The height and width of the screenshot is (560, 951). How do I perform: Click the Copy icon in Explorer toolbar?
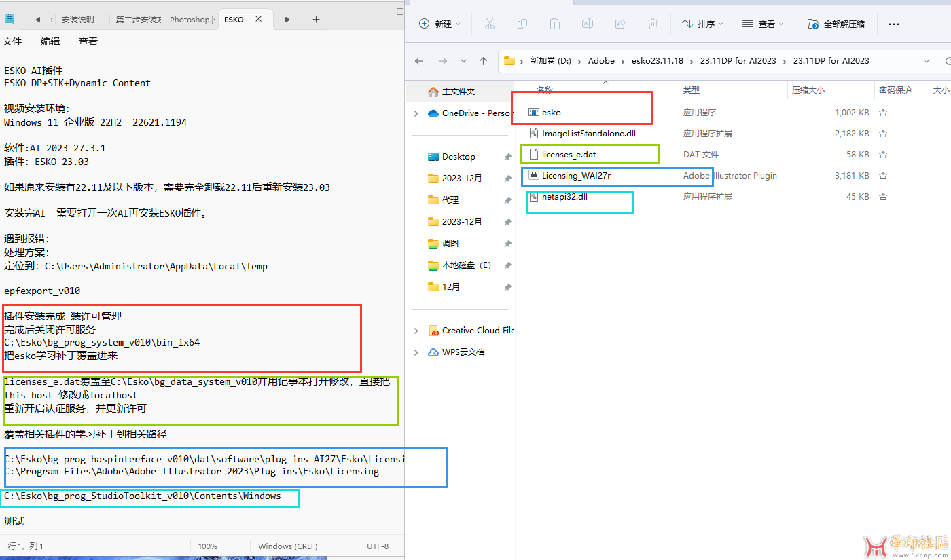[x=522, y=24]
